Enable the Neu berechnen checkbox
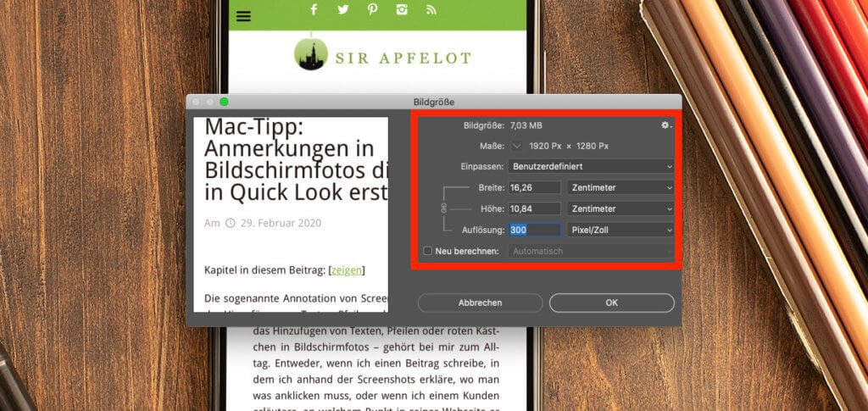 pos(427,251)
